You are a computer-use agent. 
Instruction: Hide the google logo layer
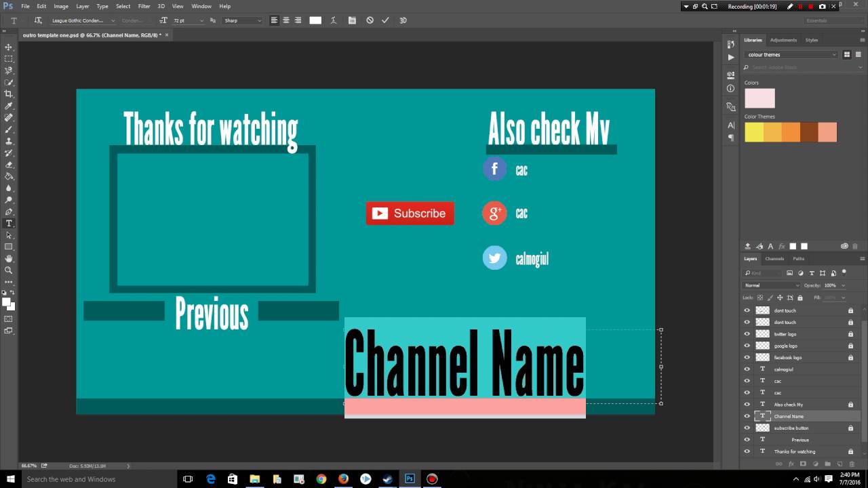747,346
